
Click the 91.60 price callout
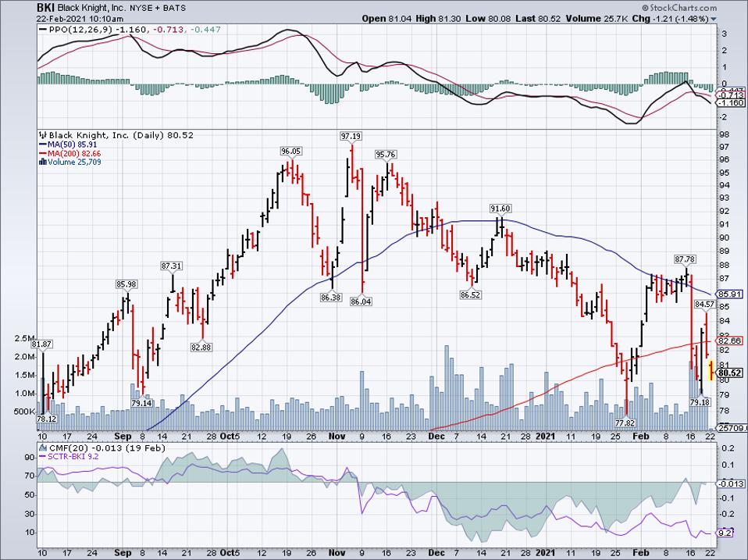(x=500, y=209)
